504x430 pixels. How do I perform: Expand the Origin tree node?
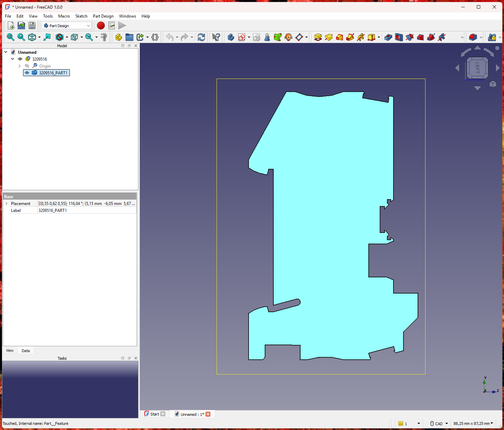click(20, 66)
